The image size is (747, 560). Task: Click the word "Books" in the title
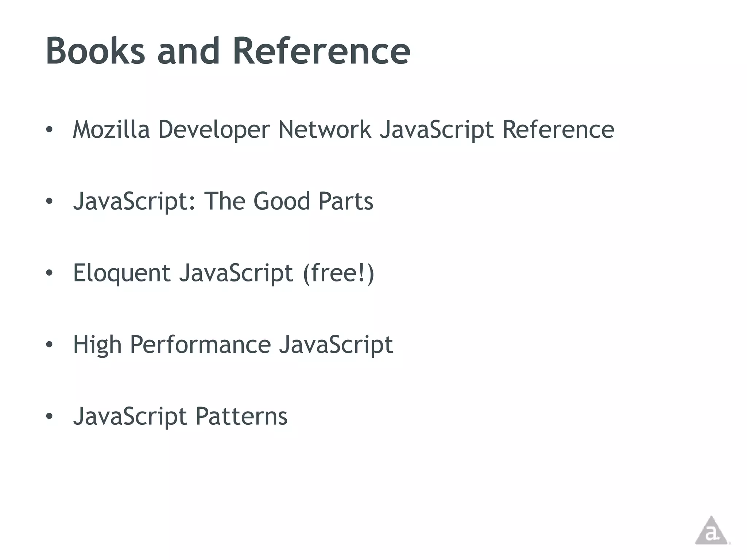coord(96,51)
